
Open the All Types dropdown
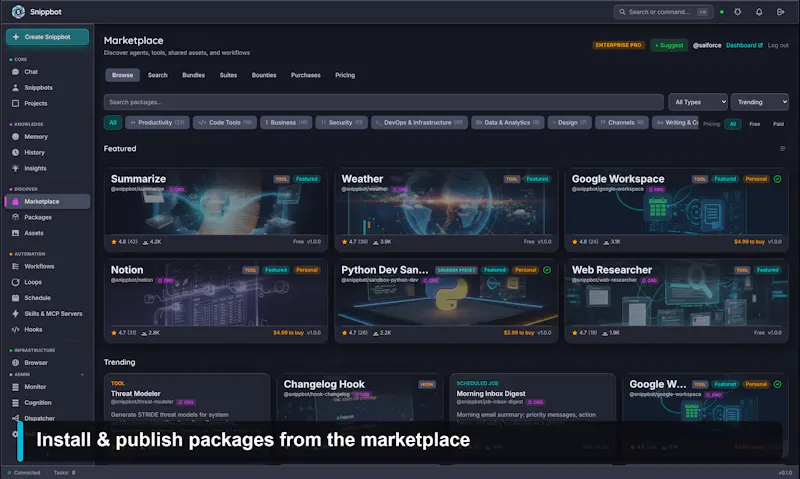click(698, 102)
